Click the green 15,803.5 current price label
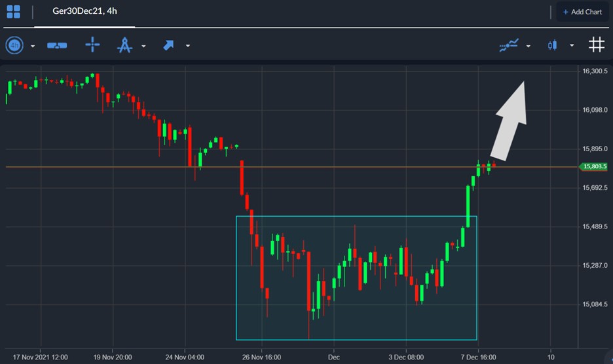 point(595,167)
